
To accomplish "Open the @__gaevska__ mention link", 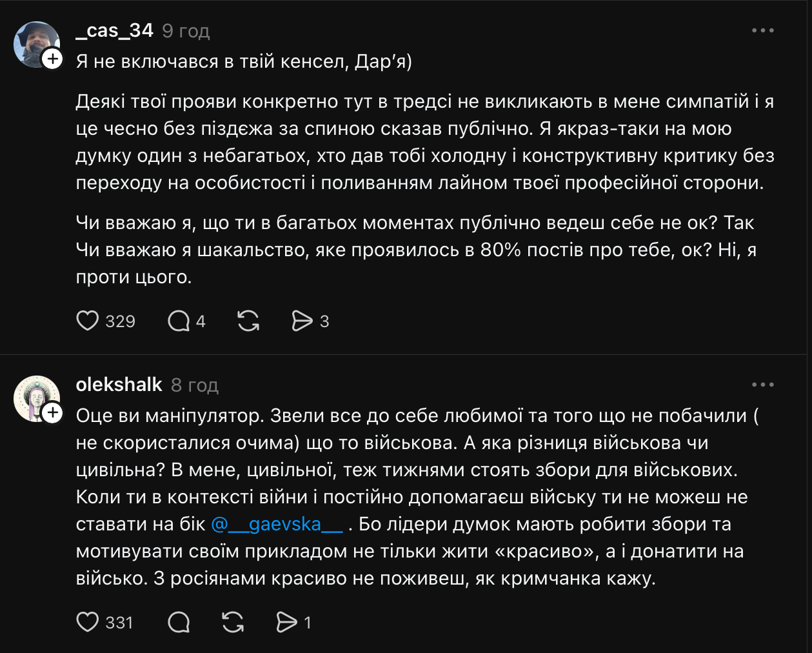I will [x=277, y=524].
